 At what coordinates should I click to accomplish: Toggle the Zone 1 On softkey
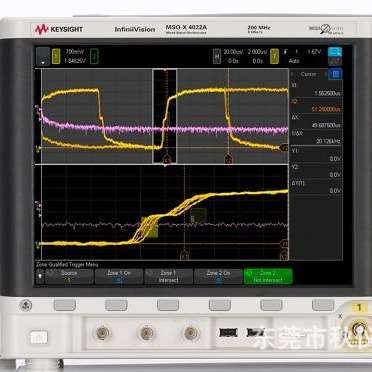(x=119, y=277)
